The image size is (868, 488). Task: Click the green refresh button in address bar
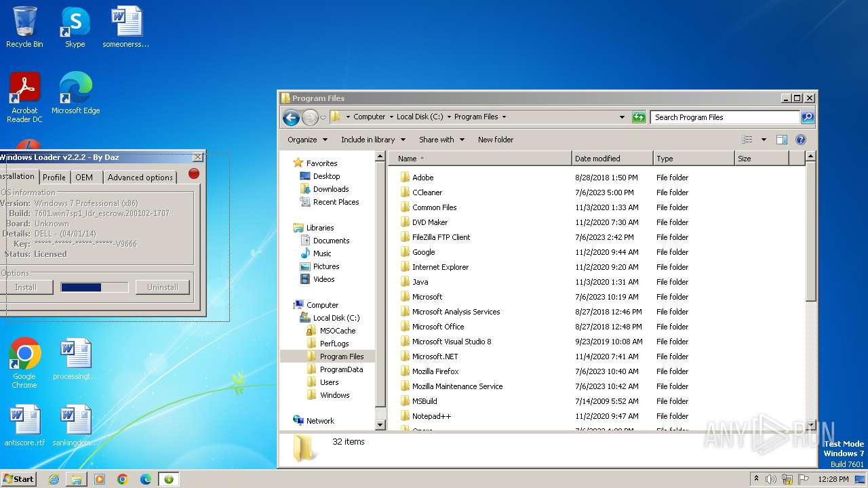click(639, 117)
